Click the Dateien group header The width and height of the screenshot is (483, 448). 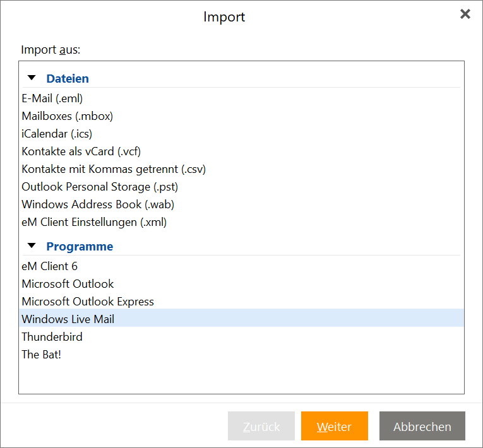click(68, 78)
